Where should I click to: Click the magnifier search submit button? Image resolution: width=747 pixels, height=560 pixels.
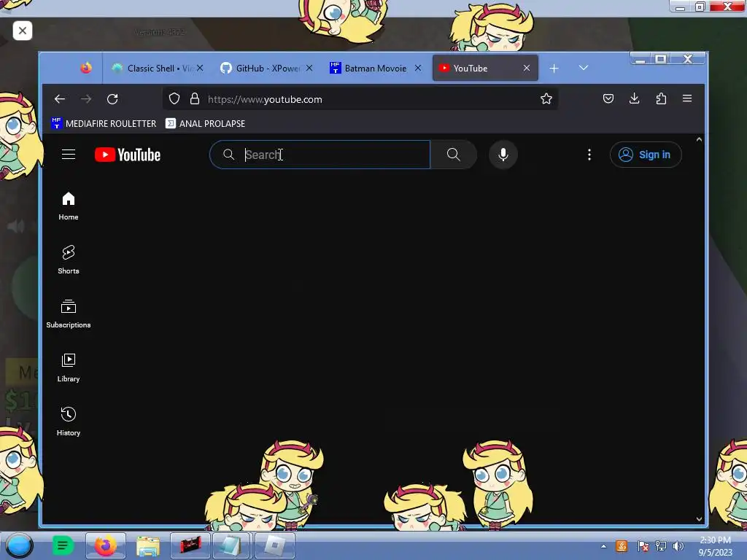tap(454, 155)
